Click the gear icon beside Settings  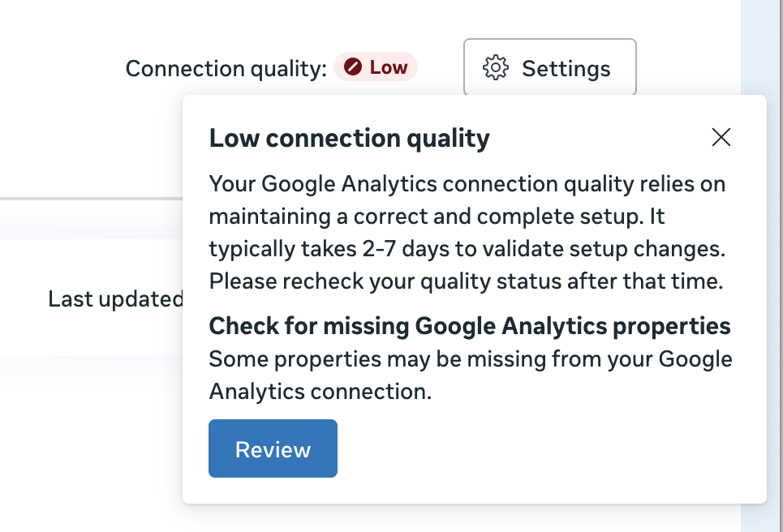click(496, 68)
